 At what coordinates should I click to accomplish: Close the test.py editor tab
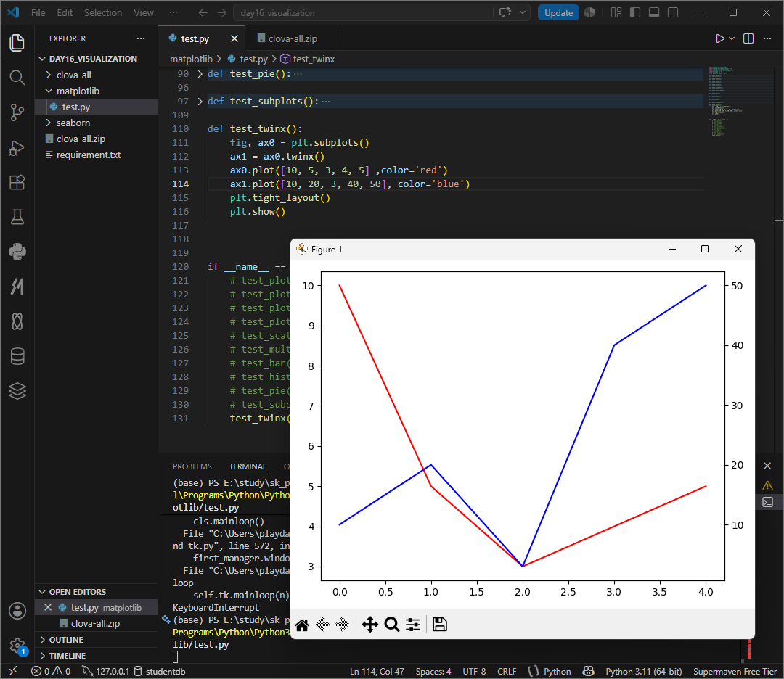[x=234, y=38]
